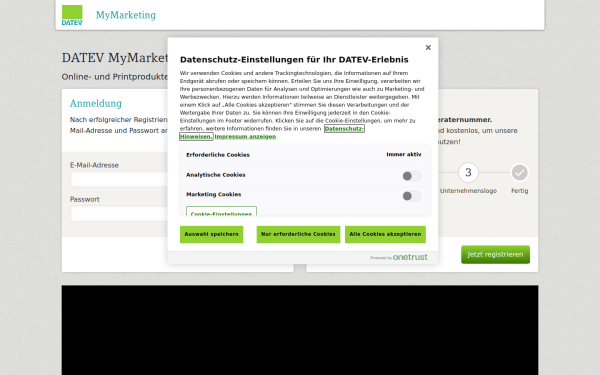Click the Anmeldung heading
600x375 pixels.
click(x=96, y=103)
